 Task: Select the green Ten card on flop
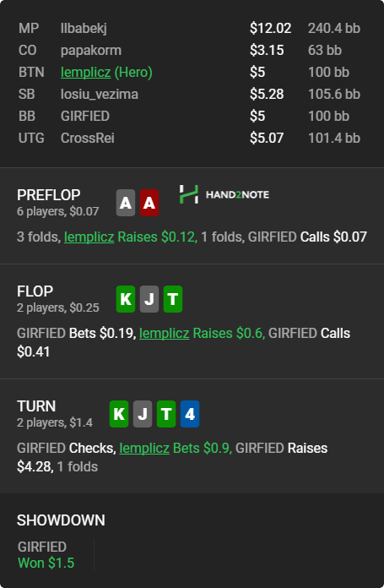pos(173,299)
